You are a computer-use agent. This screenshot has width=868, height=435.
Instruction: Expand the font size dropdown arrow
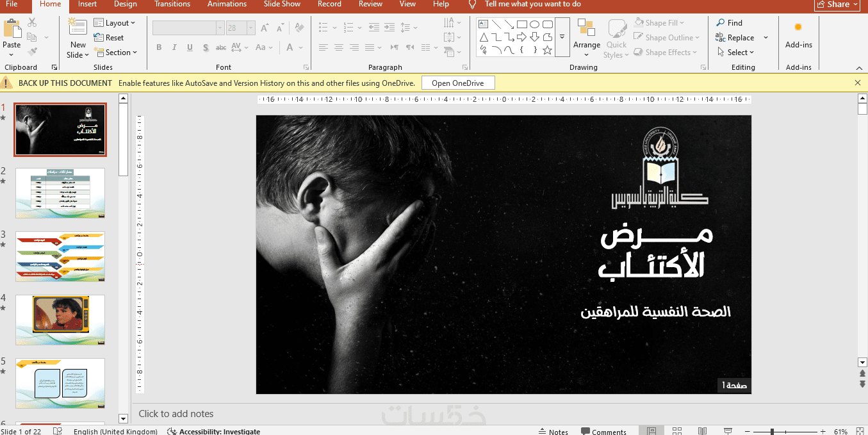coord(250,28)
